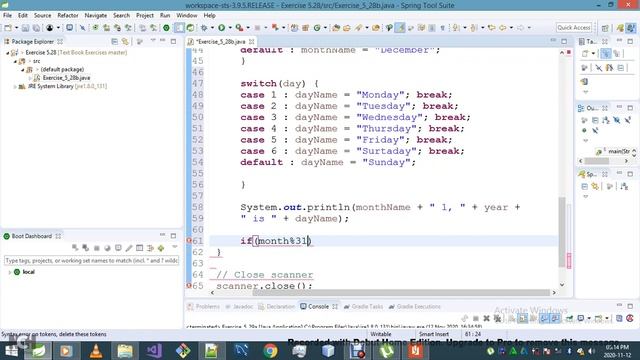Toggle Link with Editor in Package Explorer
Viewport: 640px width, 360px height.
point(125,42)
